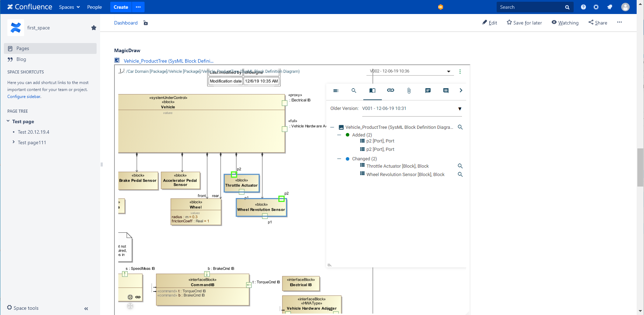Open create-from-template ellipsis button
The image size is (644, 315).
pyautogui.click(x=138, y=7)
